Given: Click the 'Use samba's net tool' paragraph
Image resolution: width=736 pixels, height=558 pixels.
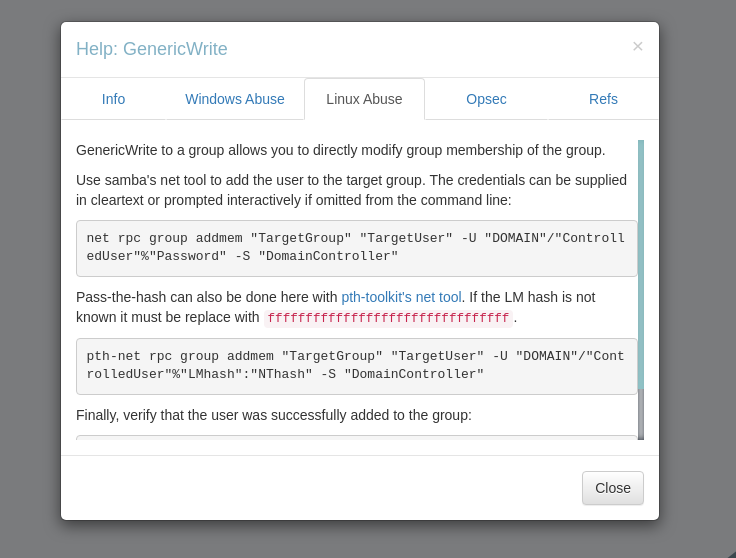Looking at the screenshot, I should click(x=351, y=190).
